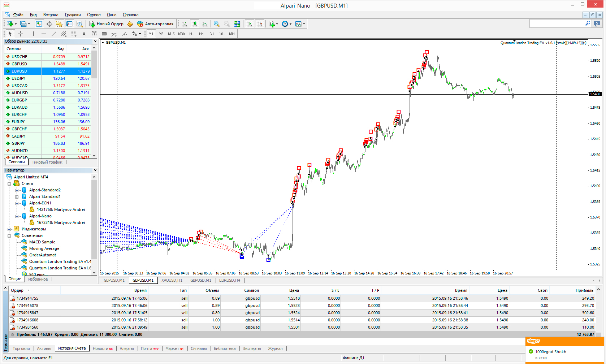Select the EURUSD row in Market Watch
Image resolution: width=606 pixels, height=364 pixels.
pyautogui.click(x=48, y=71)
